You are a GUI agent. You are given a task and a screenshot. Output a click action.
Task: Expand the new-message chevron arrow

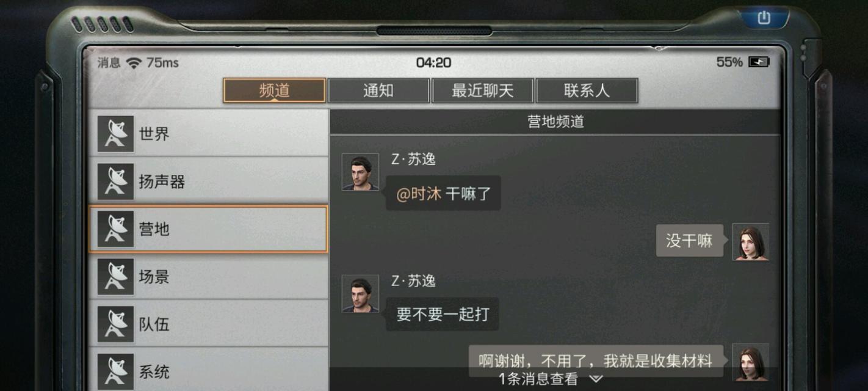point(596,379)
